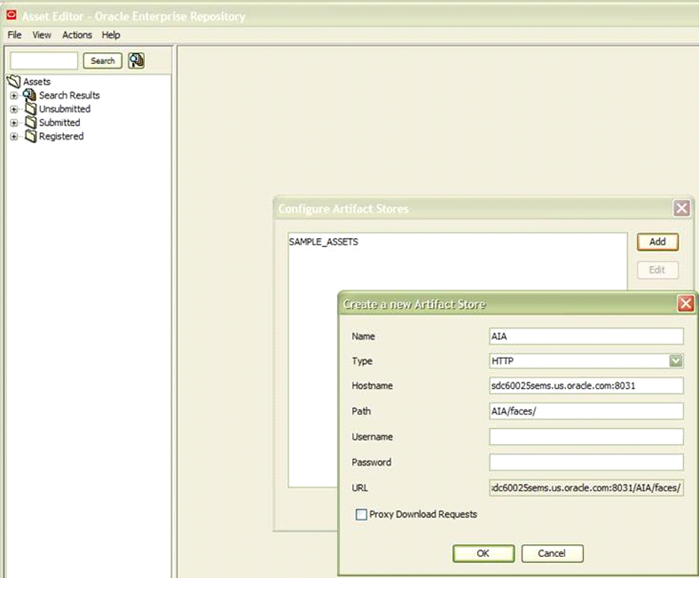700x594 pixels.
Task: Click the Oracle logo in title bar
Action: click(x=11, y=15)
